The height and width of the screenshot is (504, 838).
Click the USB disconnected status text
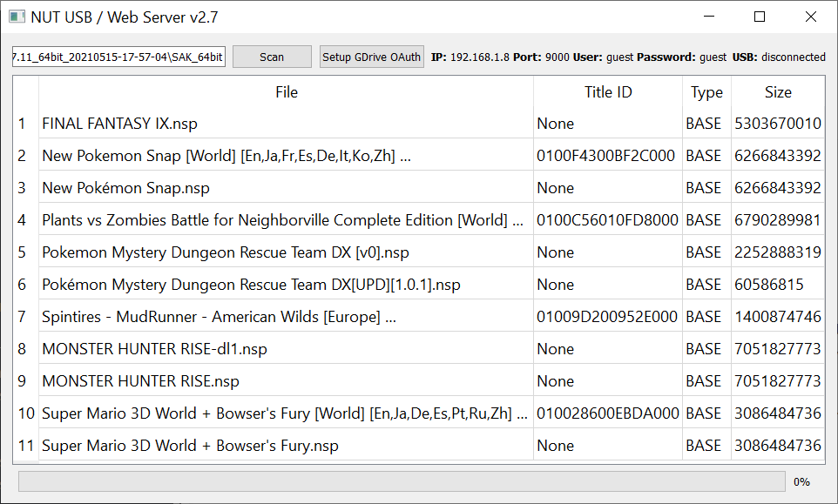click(779, 57)
